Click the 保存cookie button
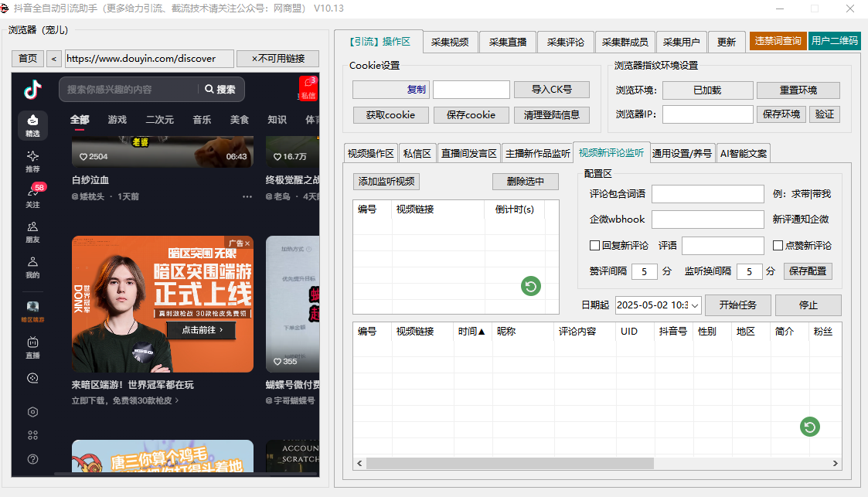The height and width of the screenshot is (497, 868). click(x=471, y=115)
